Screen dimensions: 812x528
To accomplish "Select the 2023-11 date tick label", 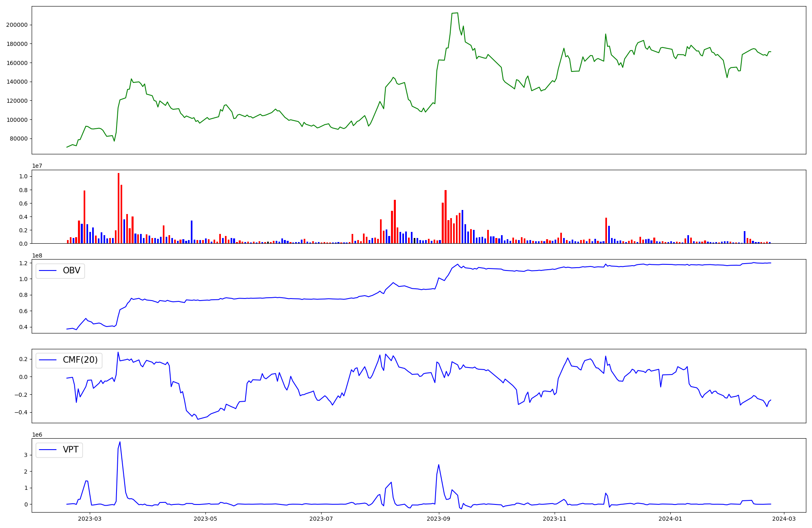I will click(555, 519).
